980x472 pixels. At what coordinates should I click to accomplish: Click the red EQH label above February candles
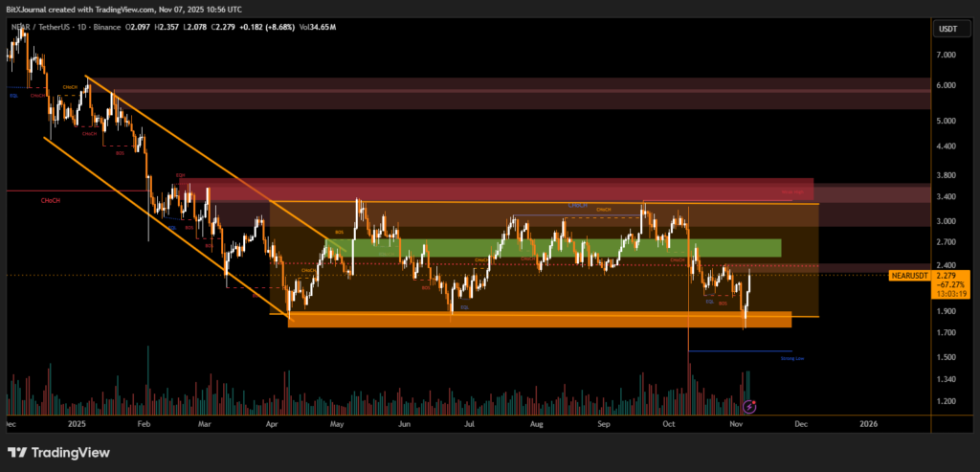coord(179,175)
